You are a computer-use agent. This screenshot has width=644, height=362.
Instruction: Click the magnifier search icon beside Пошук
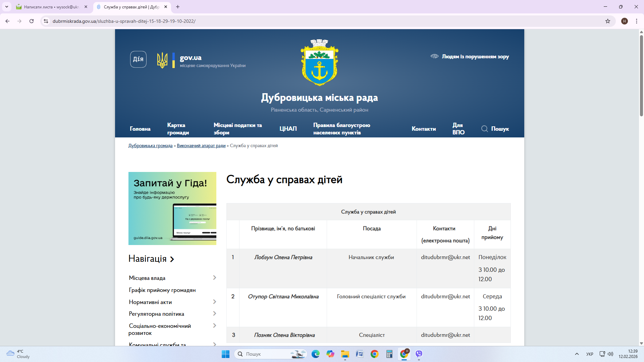[x=484, y=129]
